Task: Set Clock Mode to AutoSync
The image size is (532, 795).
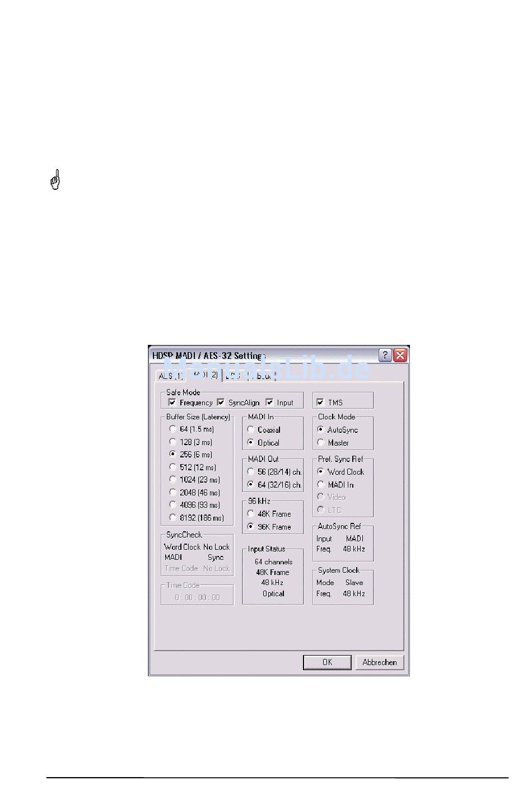Action: click(320, 429)
